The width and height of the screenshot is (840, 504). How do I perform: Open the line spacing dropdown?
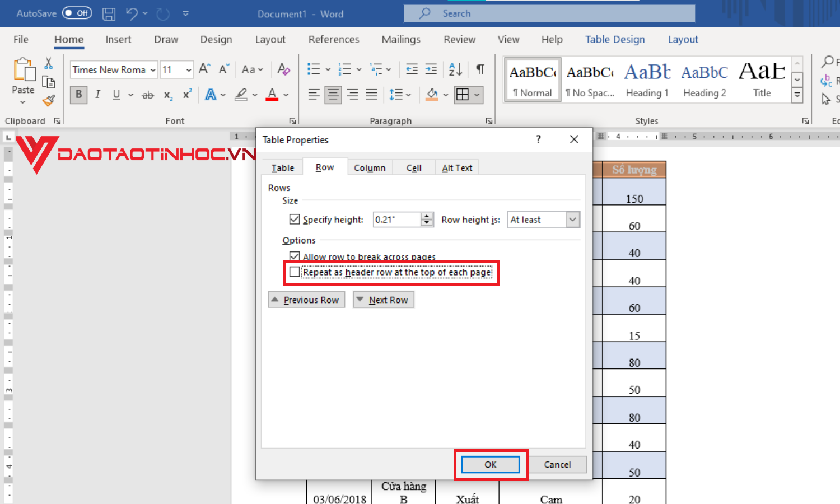point(400,95)
